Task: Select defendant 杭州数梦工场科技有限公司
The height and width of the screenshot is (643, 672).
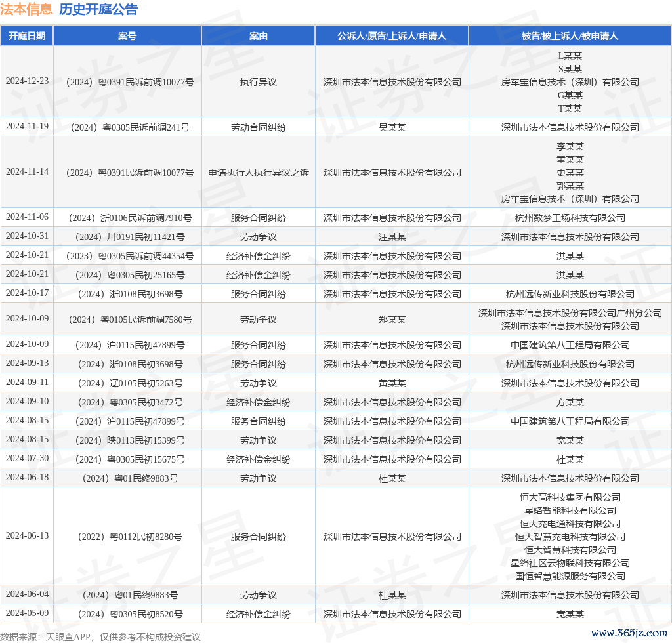Action: (x=570, y=218)
